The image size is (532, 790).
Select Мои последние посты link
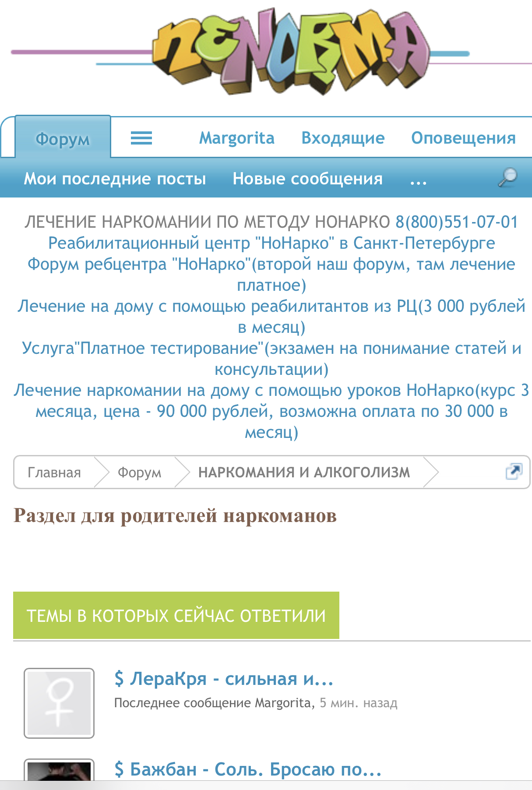[x=115, y=179]
